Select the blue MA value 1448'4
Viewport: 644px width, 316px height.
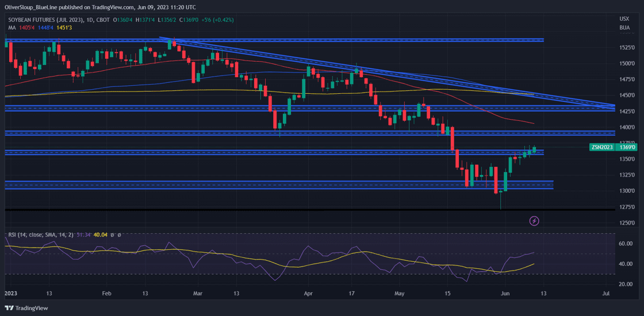tap(44, 27)
